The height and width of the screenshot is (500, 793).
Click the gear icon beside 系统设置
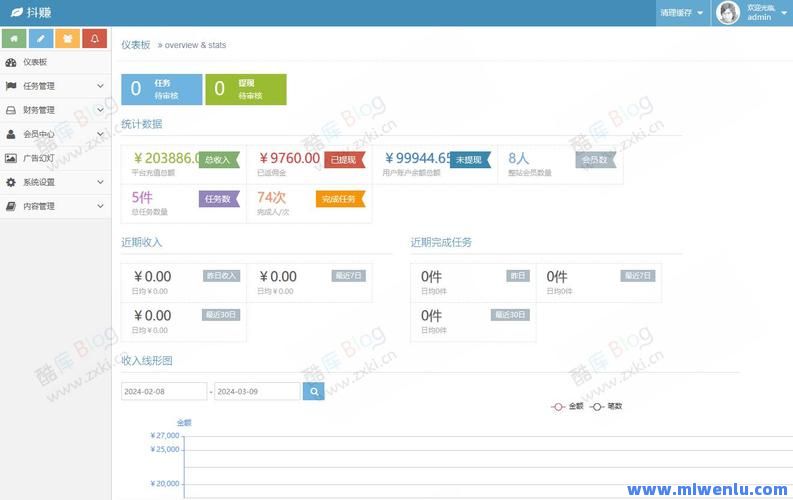tap(11, 182)
